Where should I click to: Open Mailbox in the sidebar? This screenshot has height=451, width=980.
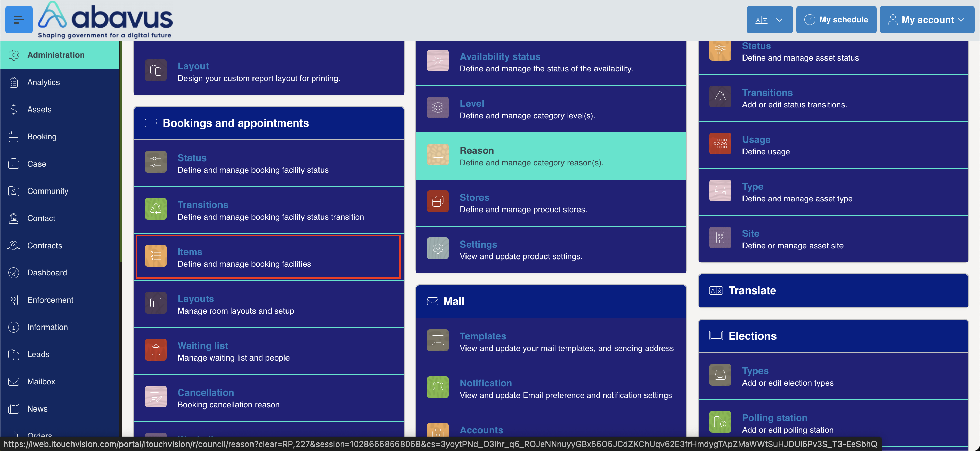[60, 381]
